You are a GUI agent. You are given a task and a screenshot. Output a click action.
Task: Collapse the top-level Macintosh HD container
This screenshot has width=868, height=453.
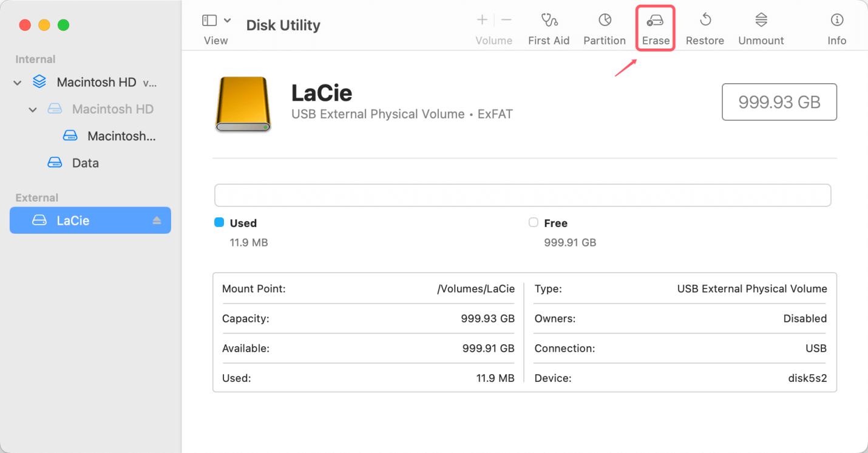(x=18, y=83)
